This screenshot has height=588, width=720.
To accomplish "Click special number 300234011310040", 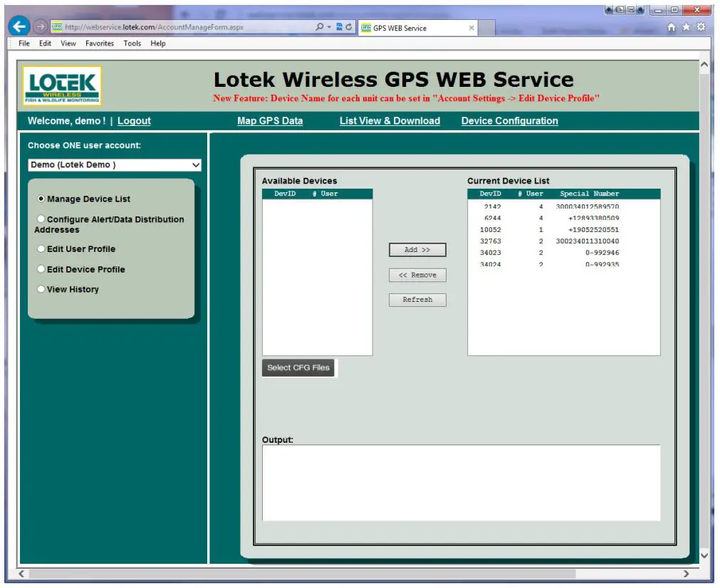I will click(x=588, y=241).
